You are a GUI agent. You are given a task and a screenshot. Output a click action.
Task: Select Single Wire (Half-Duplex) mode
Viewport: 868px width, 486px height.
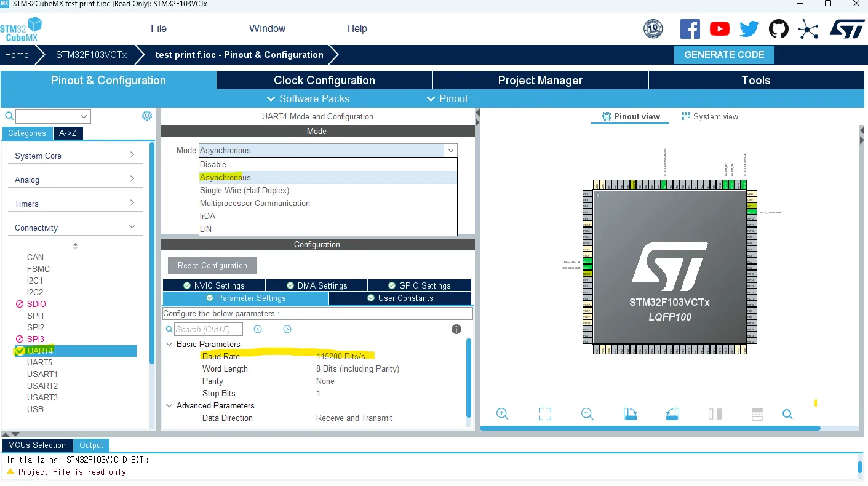coord(328,190)
